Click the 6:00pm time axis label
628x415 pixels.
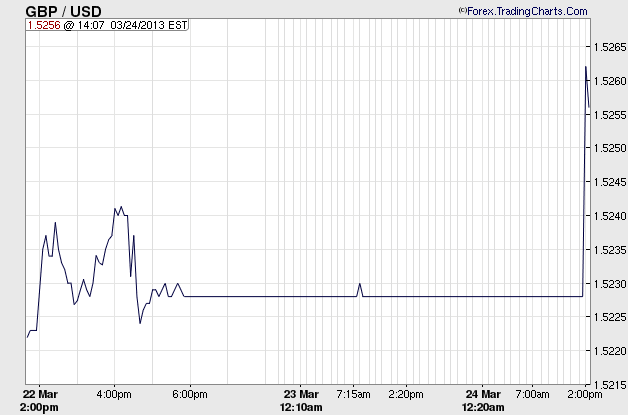click(190, 394)
